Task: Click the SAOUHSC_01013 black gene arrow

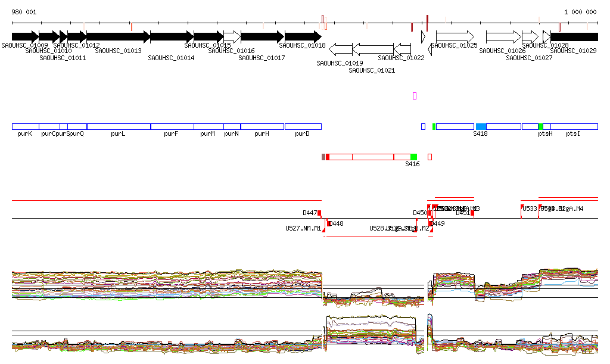Action: click(118, 37)
